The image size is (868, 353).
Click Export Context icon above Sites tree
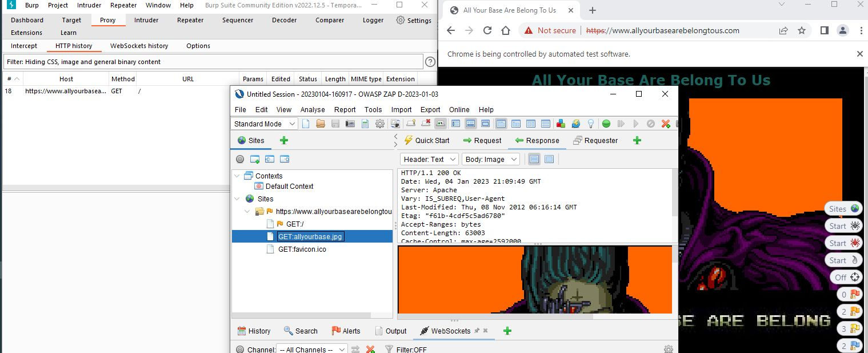[285, 159]
